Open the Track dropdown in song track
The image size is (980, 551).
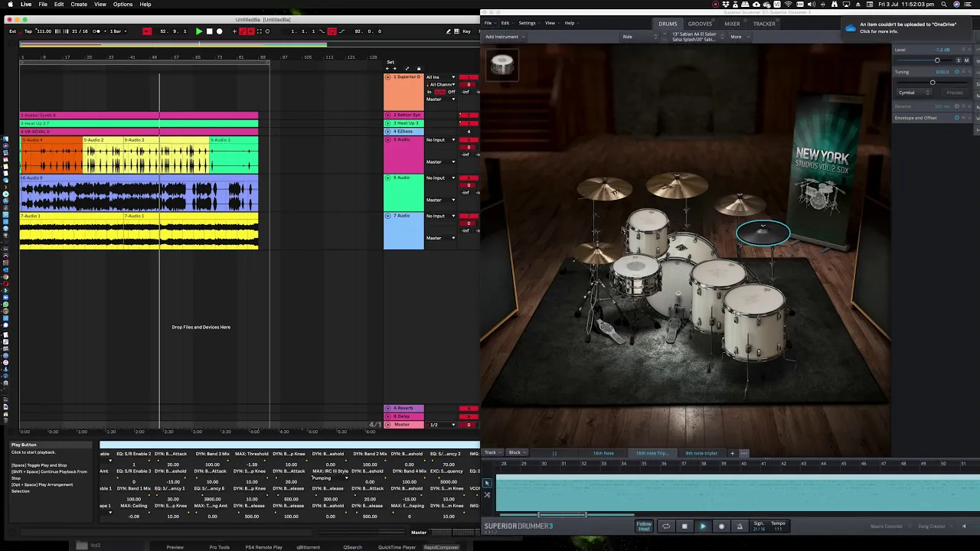coord(492,452)
